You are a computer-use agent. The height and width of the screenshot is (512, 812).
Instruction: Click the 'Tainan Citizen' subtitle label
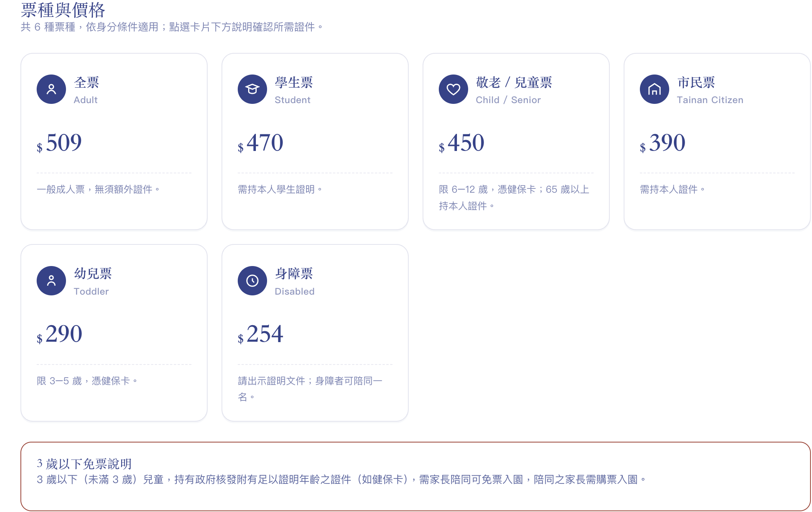pyautogui.click(x=710, y=100)
